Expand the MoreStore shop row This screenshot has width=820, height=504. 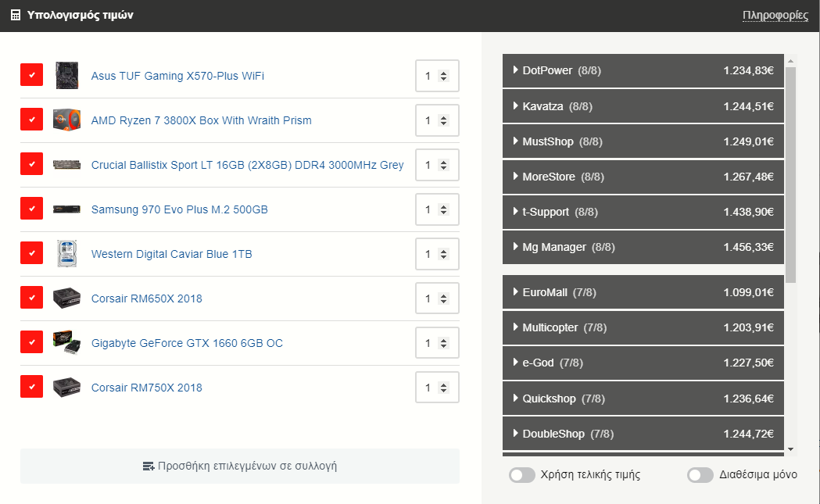click(x=643, y=177)
